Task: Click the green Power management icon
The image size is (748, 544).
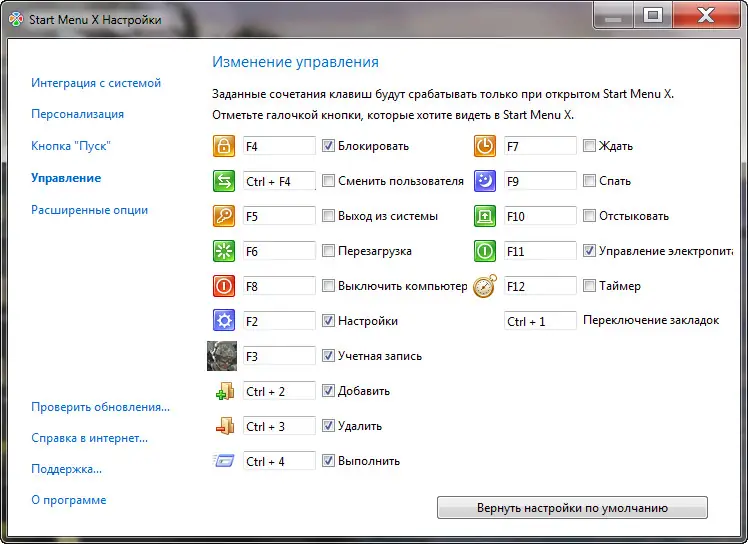Action: tap(485, 251)
